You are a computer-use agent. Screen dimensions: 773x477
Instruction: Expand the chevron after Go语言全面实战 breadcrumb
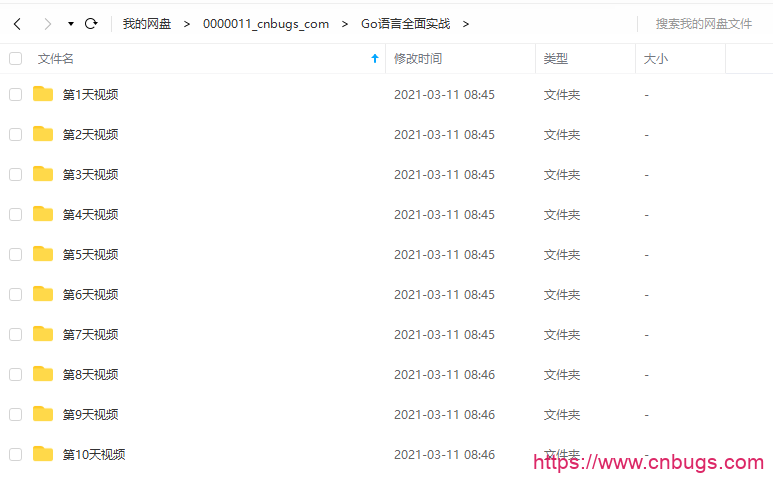point(466,24)
